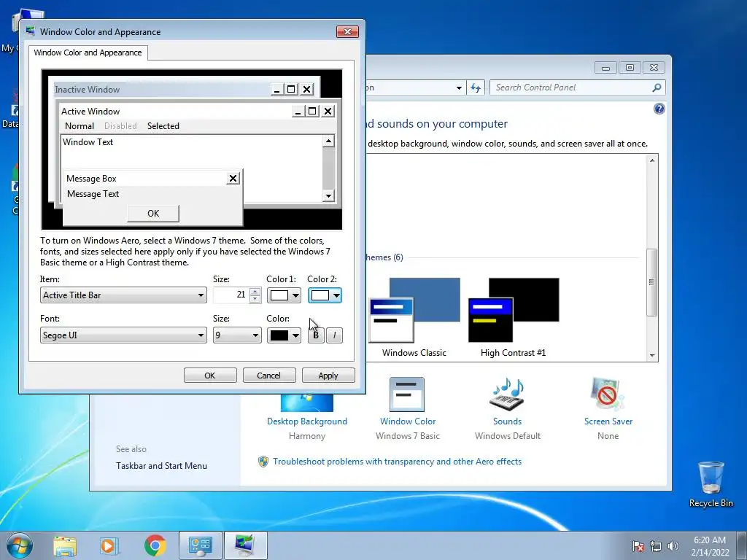Open the font Size dropdown showing 9

(x=237, y=335)
